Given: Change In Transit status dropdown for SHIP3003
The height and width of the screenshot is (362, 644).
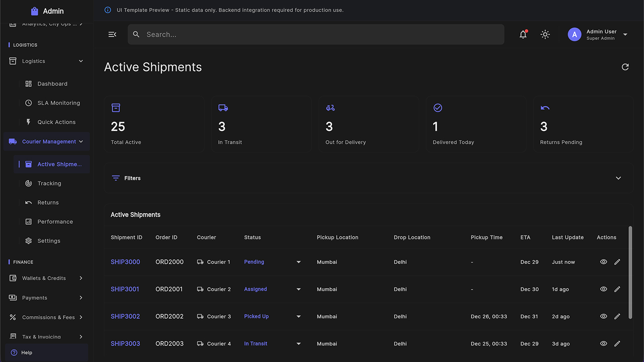Looking at the screenshot, I should coord(272,343).
